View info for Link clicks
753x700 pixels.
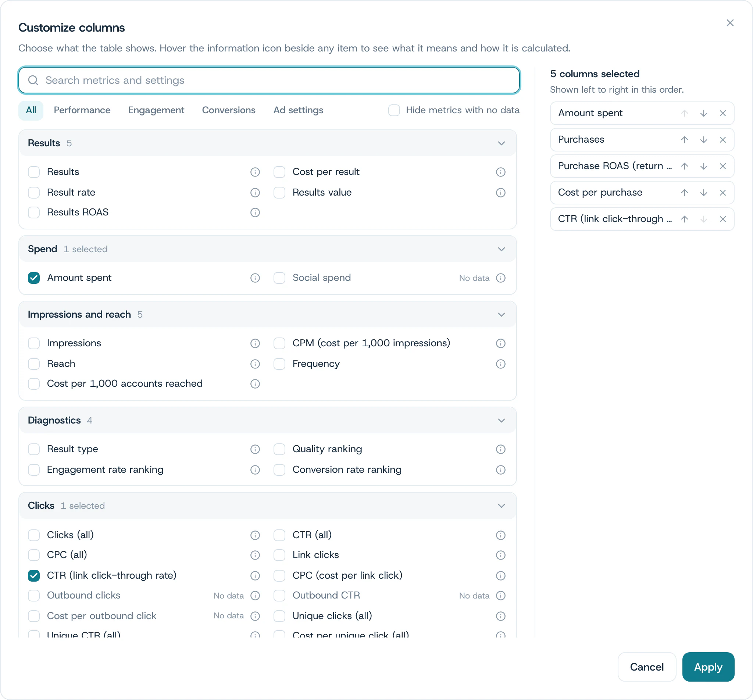[500, 555]
